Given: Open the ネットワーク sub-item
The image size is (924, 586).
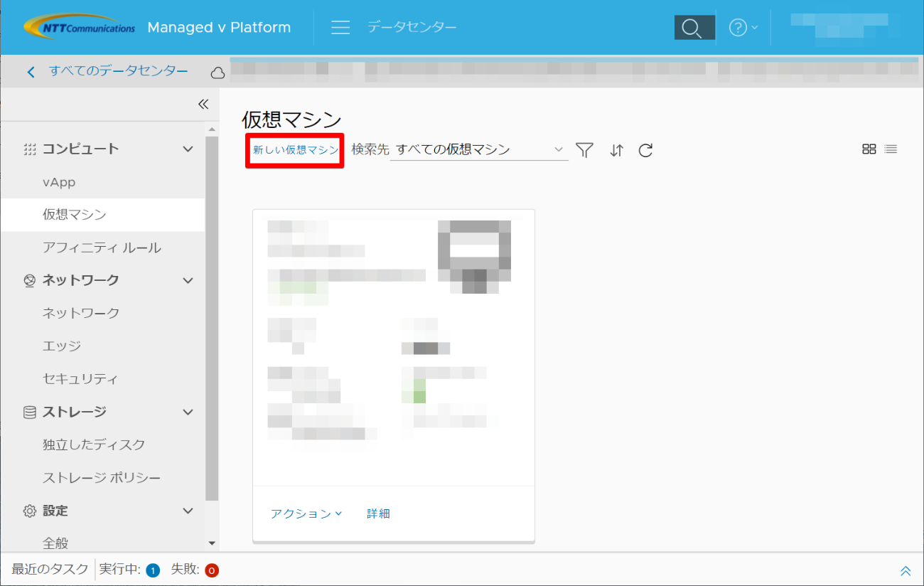Looking at the screenshot, I should click(81, 313).
